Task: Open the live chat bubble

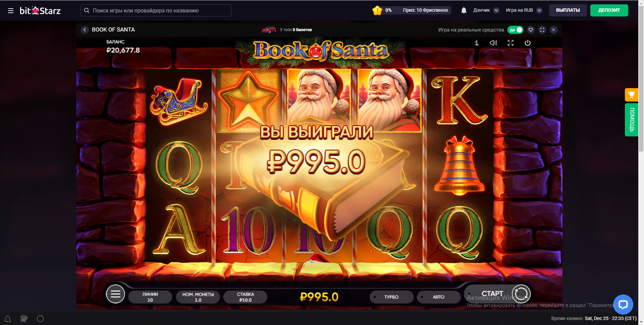Action: click(623, 304)
